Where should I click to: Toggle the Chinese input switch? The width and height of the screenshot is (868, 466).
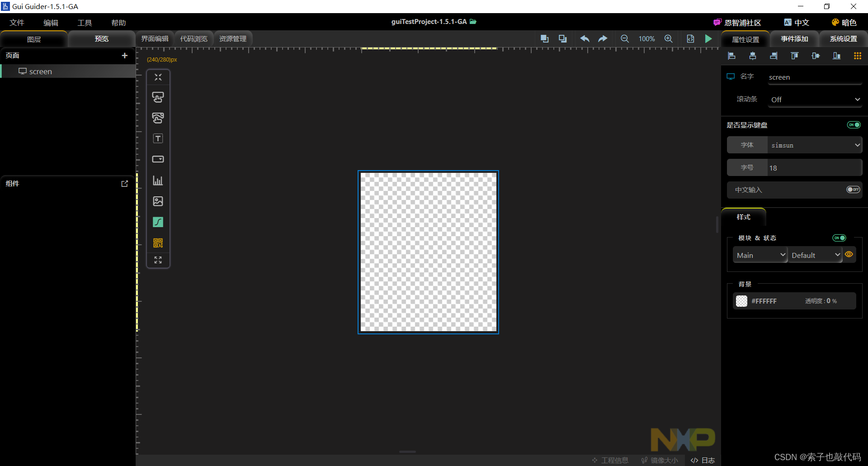coord(854,190)
